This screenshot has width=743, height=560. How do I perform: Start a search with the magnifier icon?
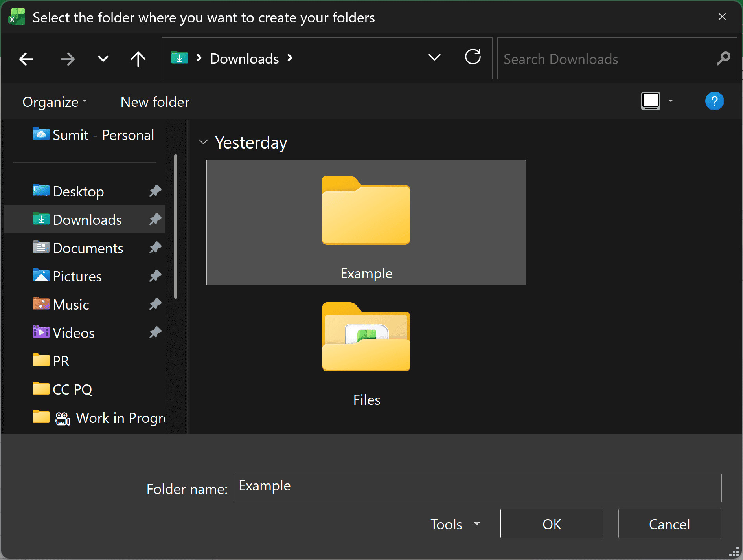(x=723, y=59)
